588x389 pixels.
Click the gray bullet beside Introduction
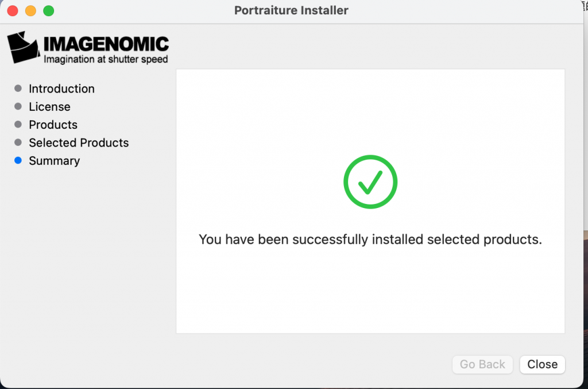point(19,88)
